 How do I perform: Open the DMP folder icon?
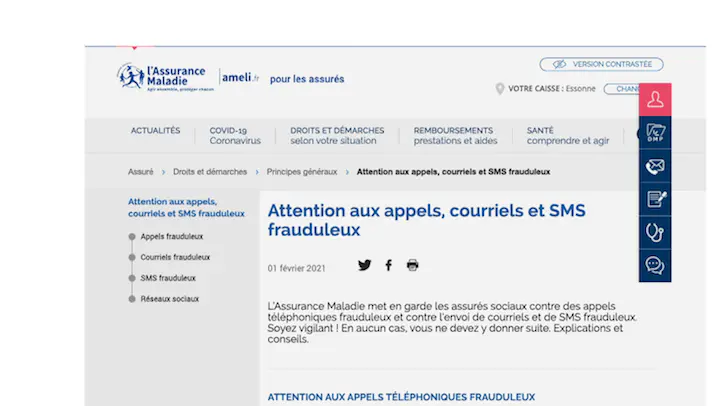click(x=655, y=133)
